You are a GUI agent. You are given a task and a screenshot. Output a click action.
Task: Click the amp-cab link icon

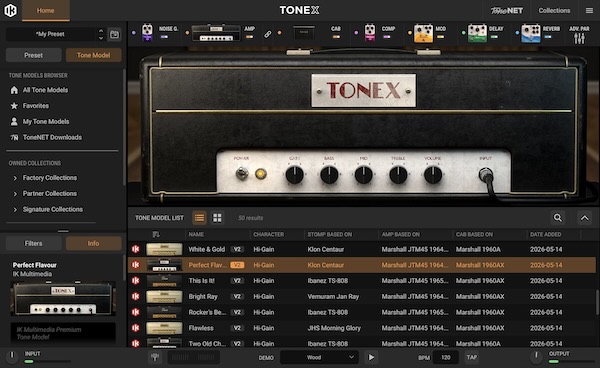click(267, 34)
